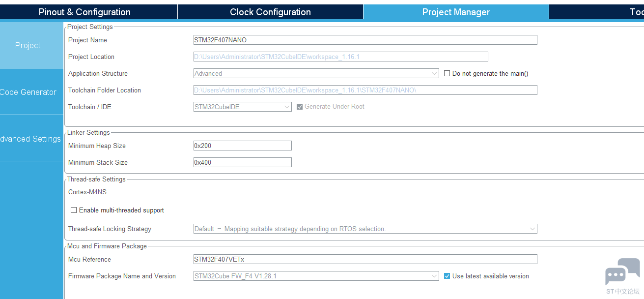Image resolution: width=644 pixels, height=299 pixels.
Task: Toggle Generate Under Root checkbox
Action: point(300,107)
